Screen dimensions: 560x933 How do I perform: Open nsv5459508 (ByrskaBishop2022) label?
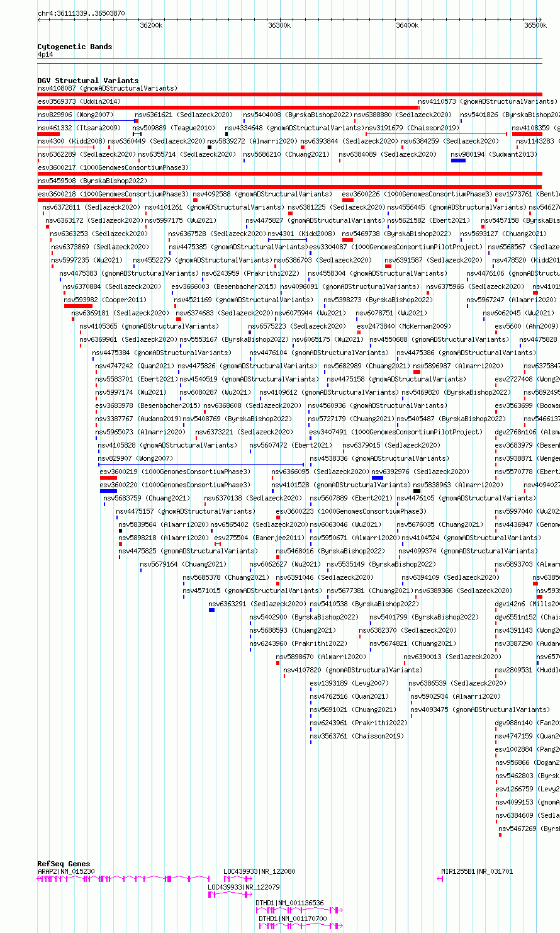click(x=92, y=181)
